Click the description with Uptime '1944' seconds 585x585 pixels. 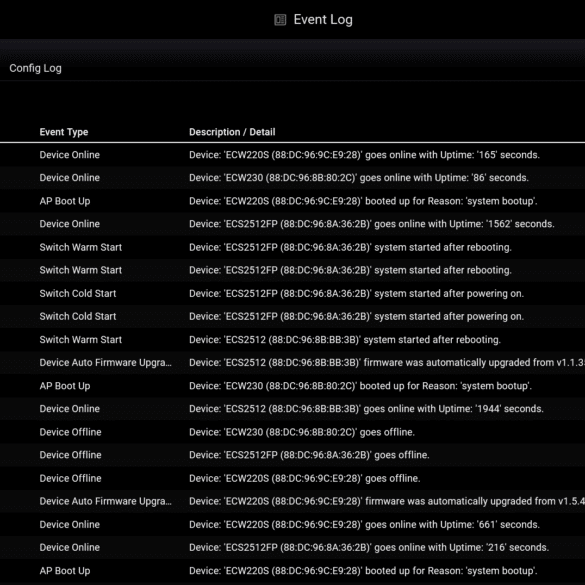(x=366, y=409)
